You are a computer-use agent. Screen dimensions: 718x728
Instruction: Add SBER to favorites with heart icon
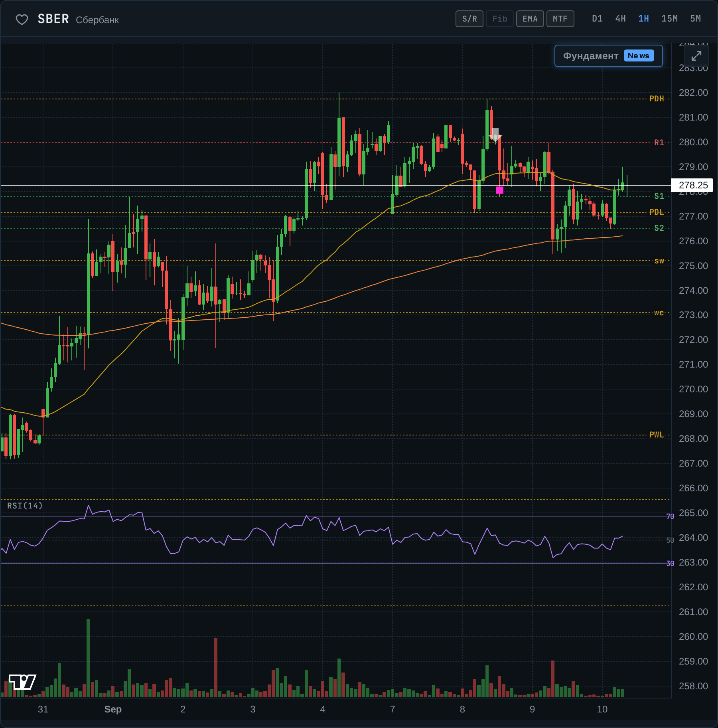[x=22, y=19]
